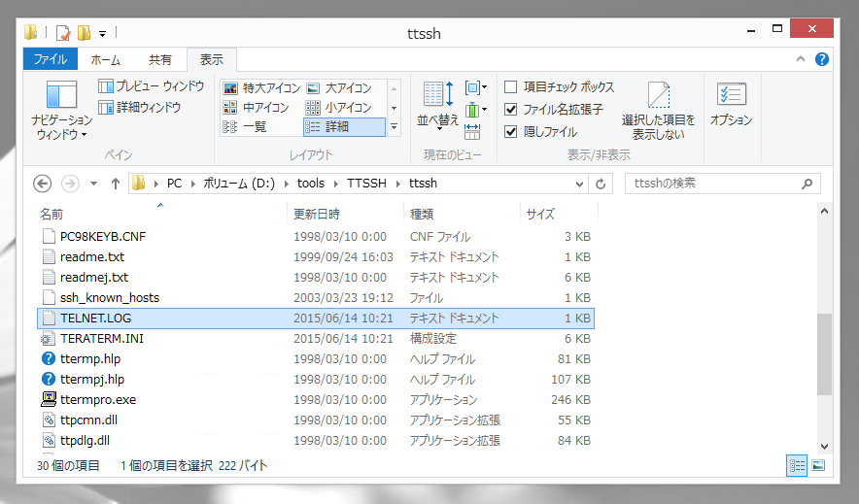The width and height of the screenshot is (859, 504).
Task: Toggle the Details pane (詳細ウィンドウ)
Action: (139, 107)
